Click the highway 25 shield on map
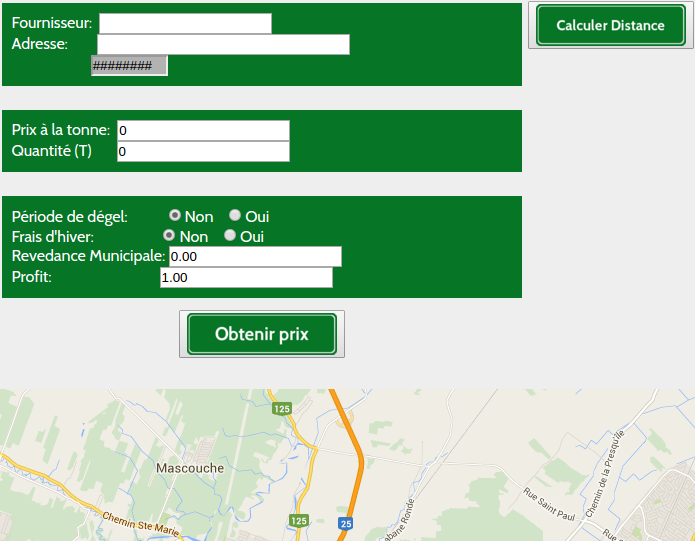Screen dimensions: 695x541 [x=346, y=523]
